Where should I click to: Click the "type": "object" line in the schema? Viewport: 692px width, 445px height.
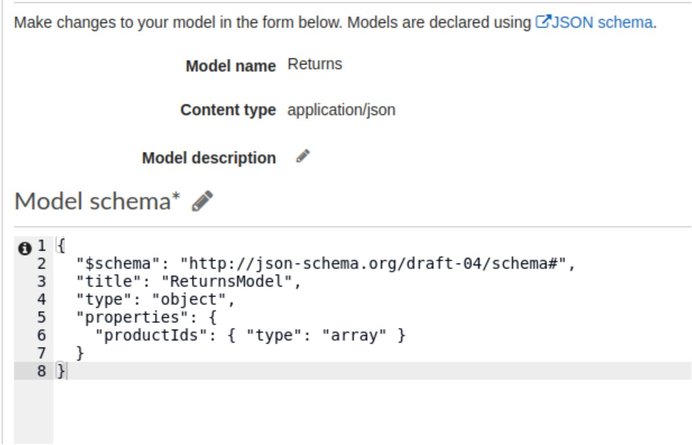coord(155,299)
